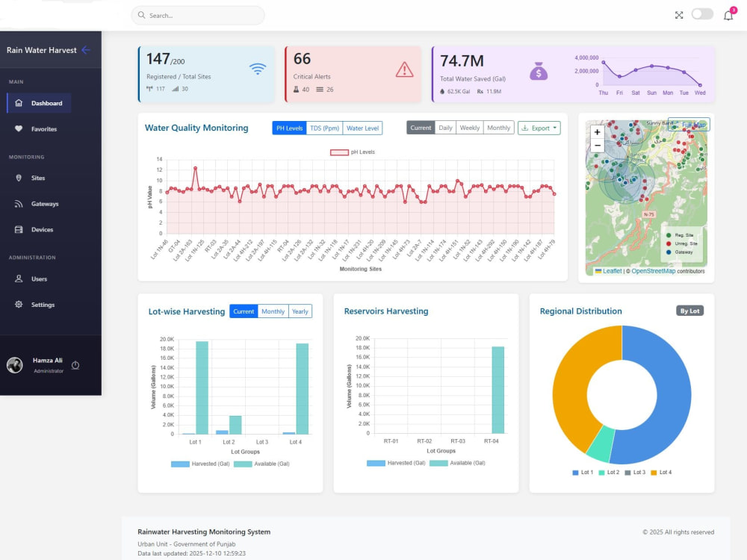Toggle Harvested (Gal) legend in Lot-wise chart
The height and width of the screenshot is (560, 747).
tap(200, 464)
